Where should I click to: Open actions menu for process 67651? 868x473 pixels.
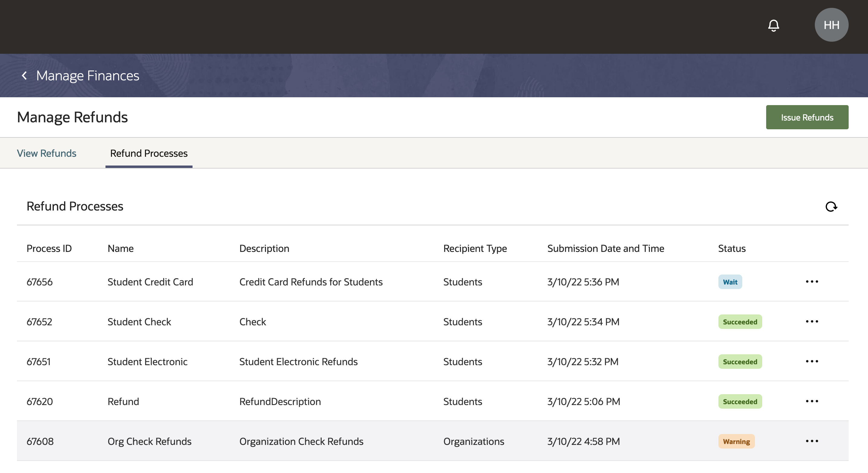pos(812,361)
